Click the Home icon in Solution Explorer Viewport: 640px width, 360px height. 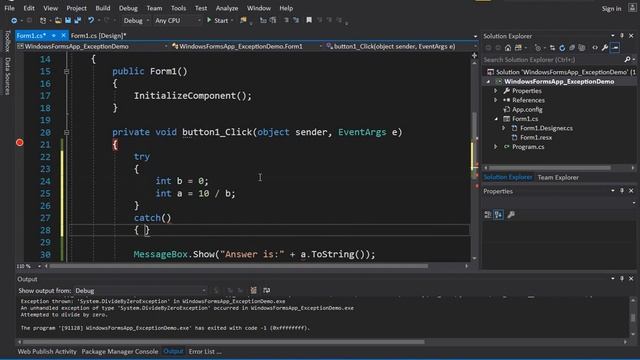click(x=508, y=48)
